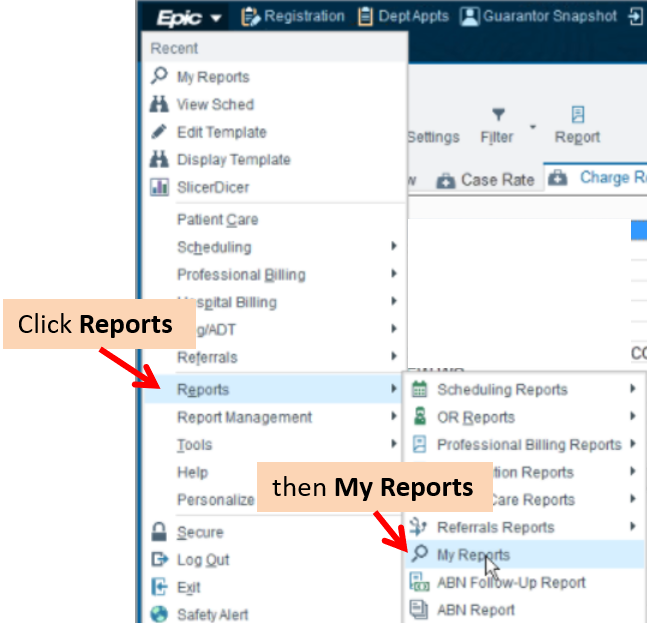
Task: Click the binoculars icon for View Sched
Action: [x=158, y=104]
